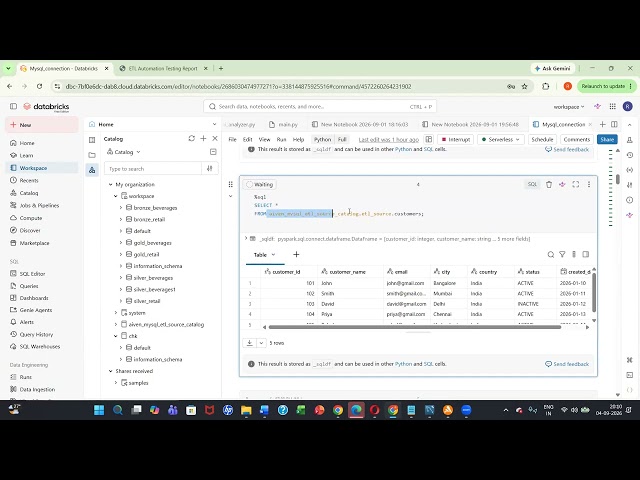Open the Serverless compute dropdown
This screenshot has width=640, height=480.
500,140
